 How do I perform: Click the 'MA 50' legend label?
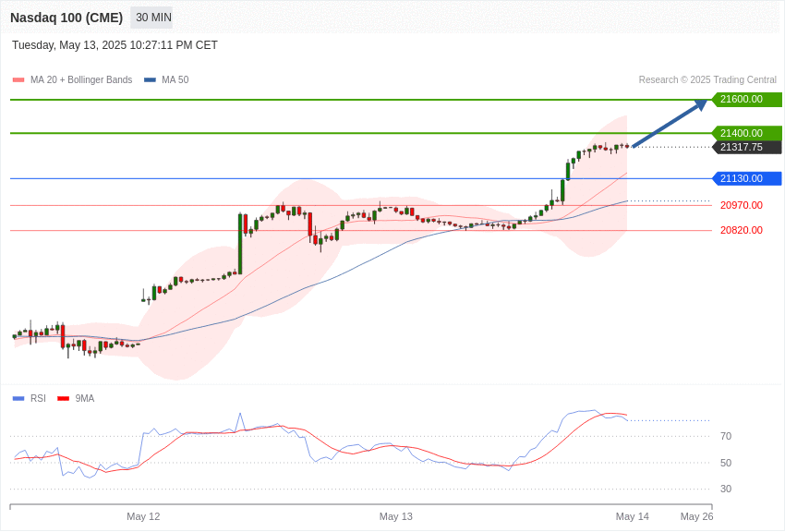click(x=175, y=80)
